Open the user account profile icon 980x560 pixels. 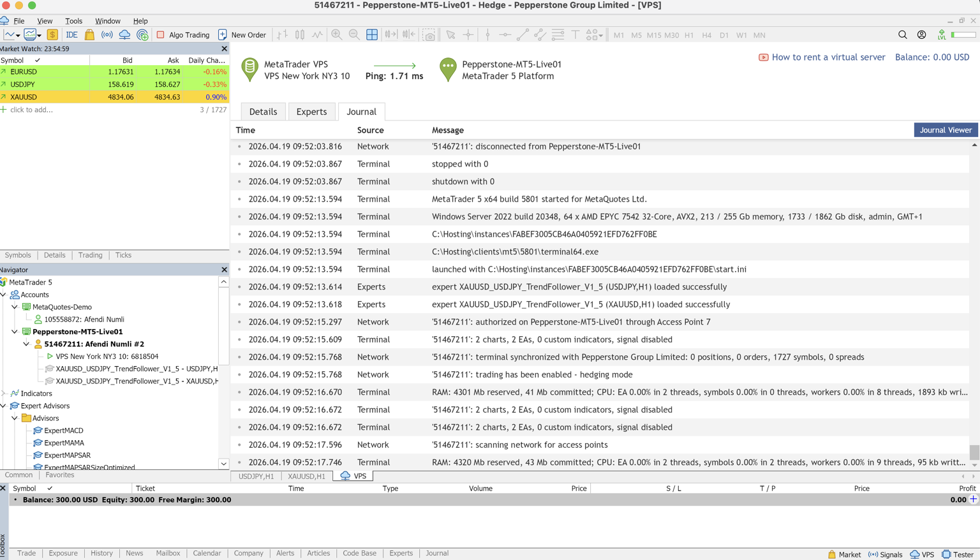pos(921,35)
